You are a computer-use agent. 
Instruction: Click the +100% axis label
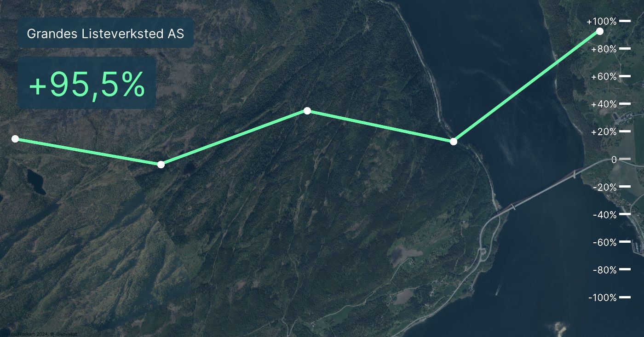coord(601,22)
